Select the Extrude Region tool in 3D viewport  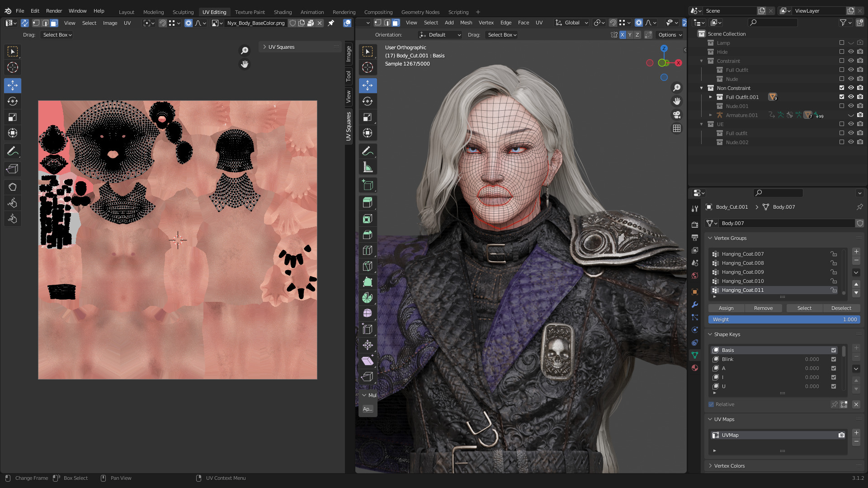tap(368, 202)
